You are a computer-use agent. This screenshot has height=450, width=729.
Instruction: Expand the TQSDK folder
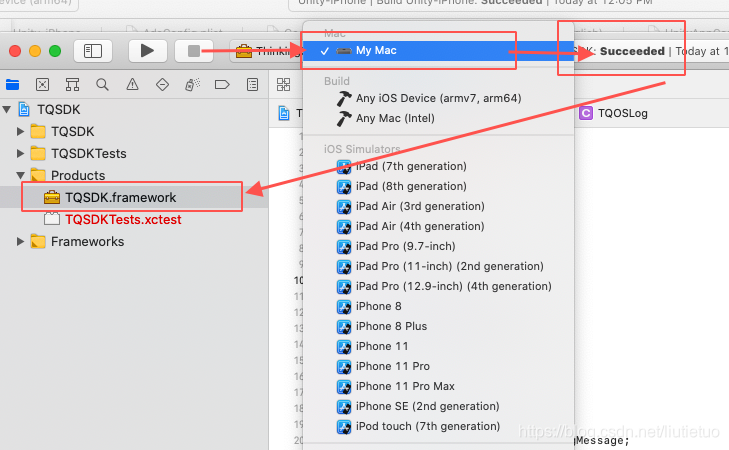(x=20, y=132)
